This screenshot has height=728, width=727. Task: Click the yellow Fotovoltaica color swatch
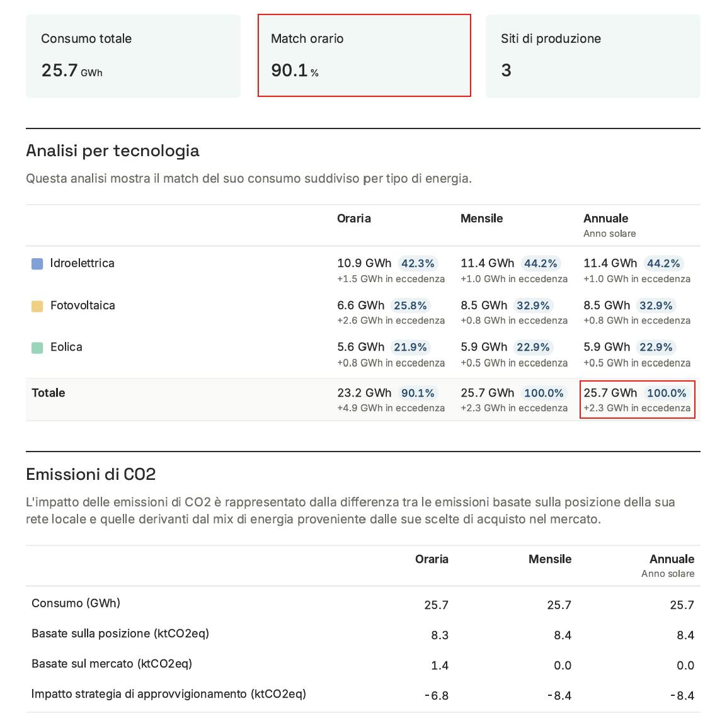[37, 306]
